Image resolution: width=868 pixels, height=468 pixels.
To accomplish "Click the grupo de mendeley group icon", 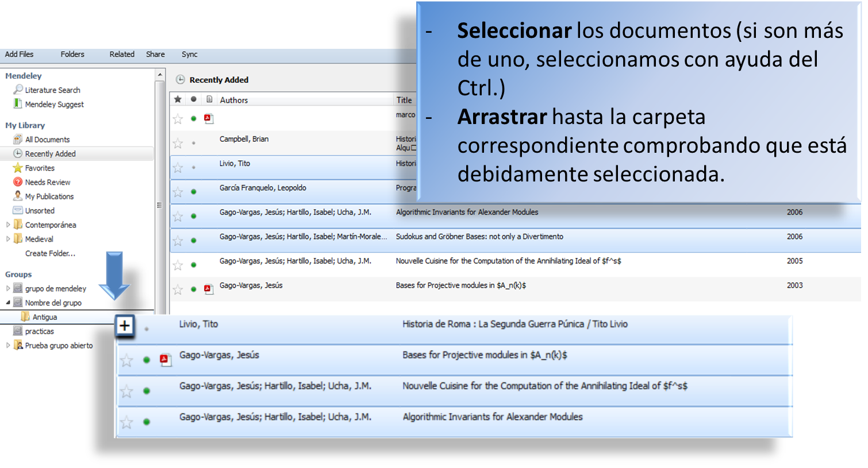I will [x=18, y=288].
